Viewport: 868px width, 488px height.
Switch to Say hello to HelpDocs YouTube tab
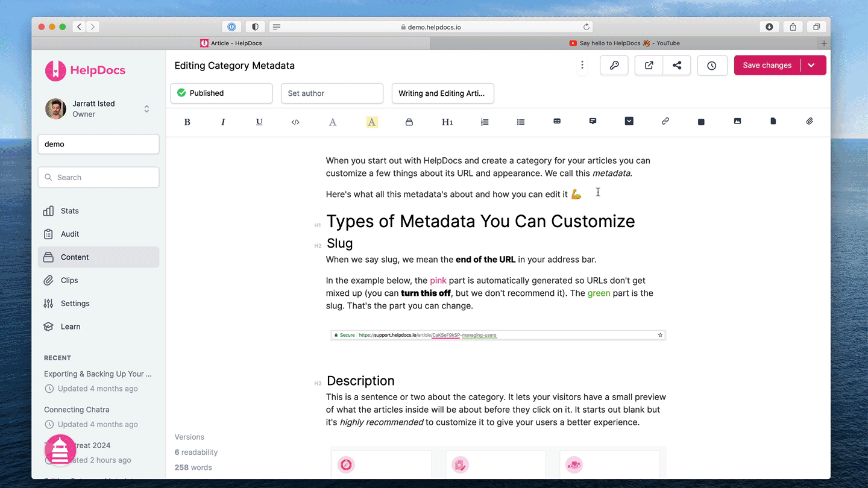624,43
